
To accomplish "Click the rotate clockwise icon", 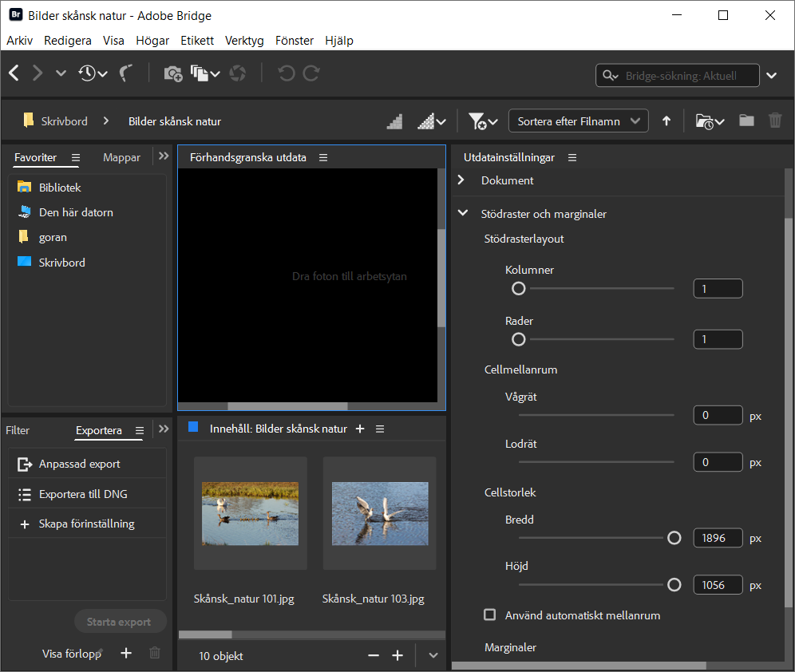I will [312, 73].
